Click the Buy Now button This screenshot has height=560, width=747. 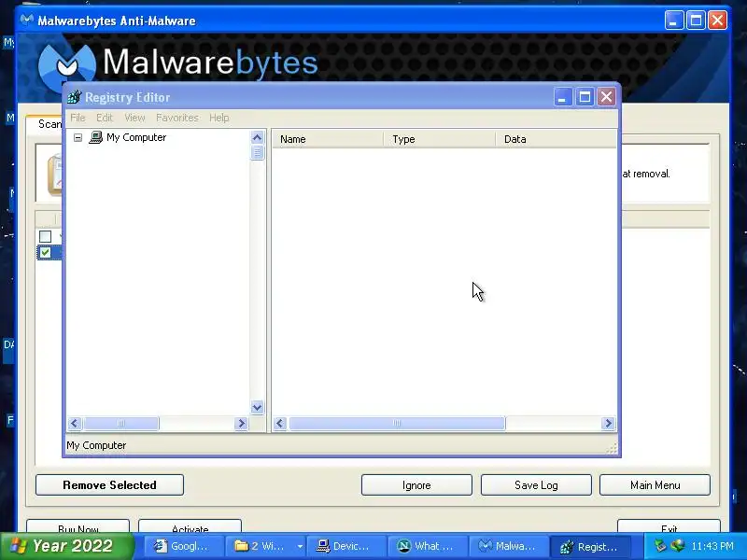(78, 526)
